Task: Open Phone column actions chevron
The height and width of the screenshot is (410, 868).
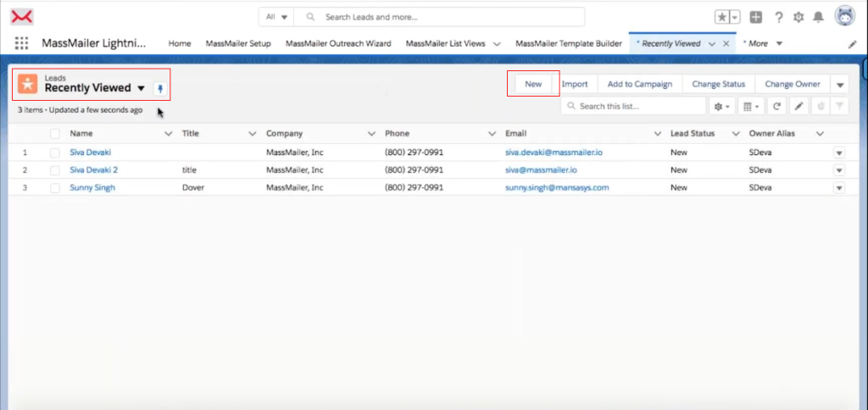Action: 492,134
